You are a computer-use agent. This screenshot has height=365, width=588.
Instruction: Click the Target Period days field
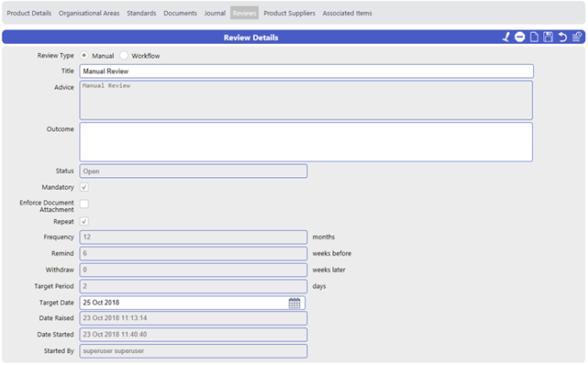coord(194,287)
